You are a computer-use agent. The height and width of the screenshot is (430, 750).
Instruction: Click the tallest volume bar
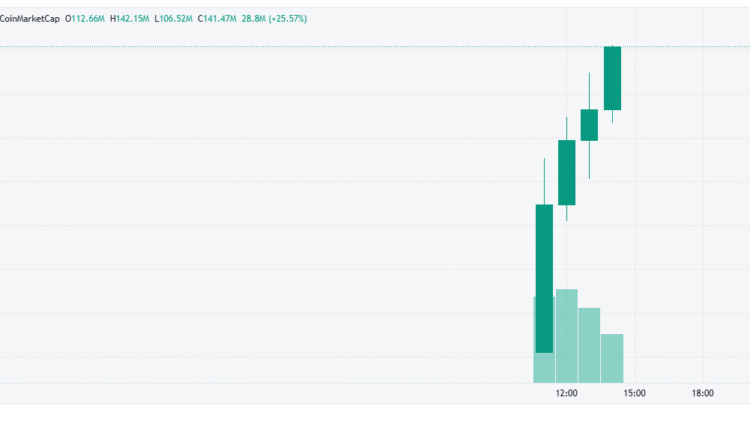tap(567, 335)
